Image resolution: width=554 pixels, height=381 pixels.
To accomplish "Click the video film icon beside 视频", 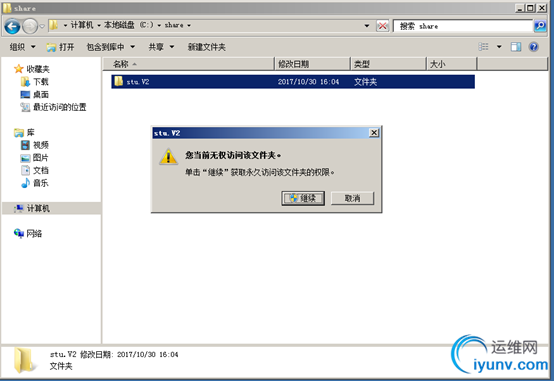I will pos(25,145).
